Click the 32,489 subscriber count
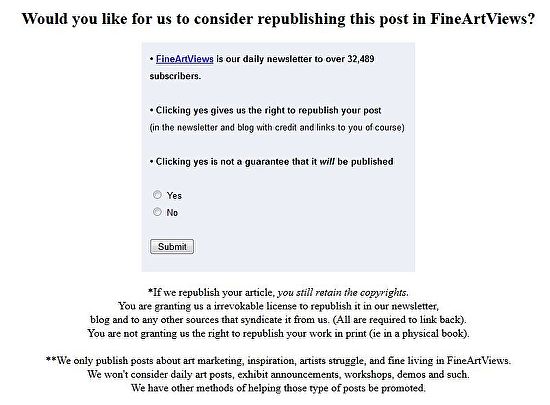Screen dimensions: 550x405 coord(361,59)
